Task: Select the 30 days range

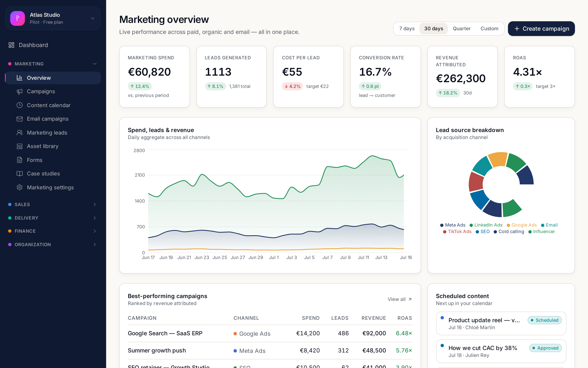Action: click(433, 29)
